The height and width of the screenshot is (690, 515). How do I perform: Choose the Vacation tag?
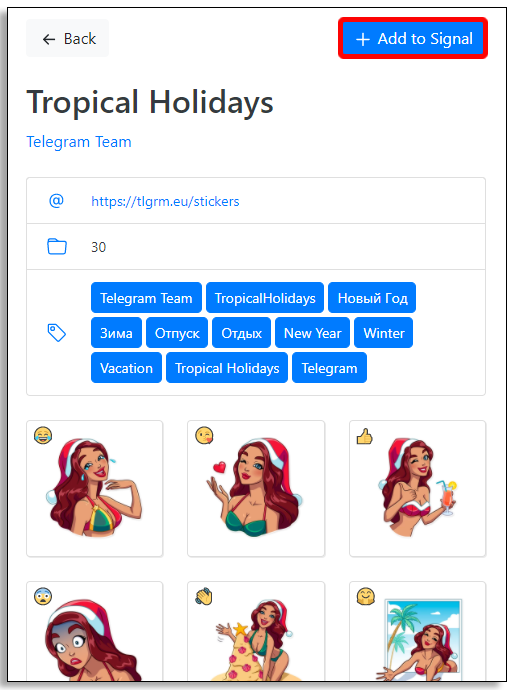(126, 368)
